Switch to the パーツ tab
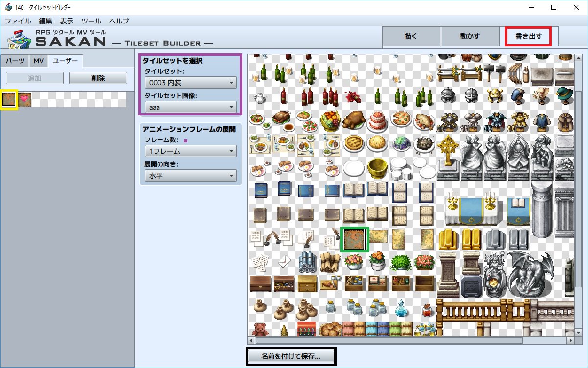This screenshot has width=588, height=368. point(15,61)
